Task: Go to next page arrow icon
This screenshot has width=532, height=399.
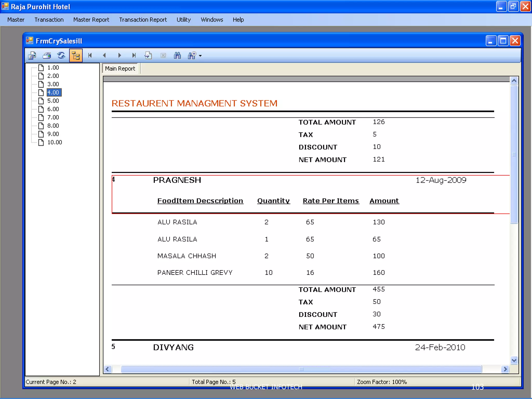Action: pyautogui.click(x=119, y=55)
